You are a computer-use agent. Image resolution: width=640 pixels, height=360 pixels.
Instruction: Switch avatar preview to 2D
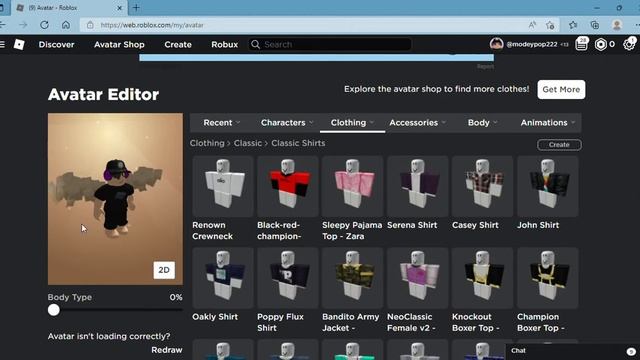164,270
